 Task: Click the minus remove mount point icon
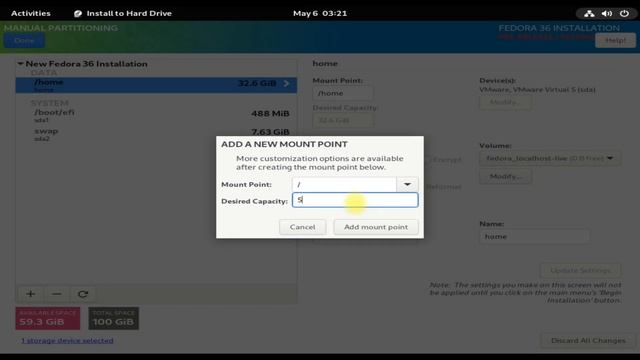point(57,294)
